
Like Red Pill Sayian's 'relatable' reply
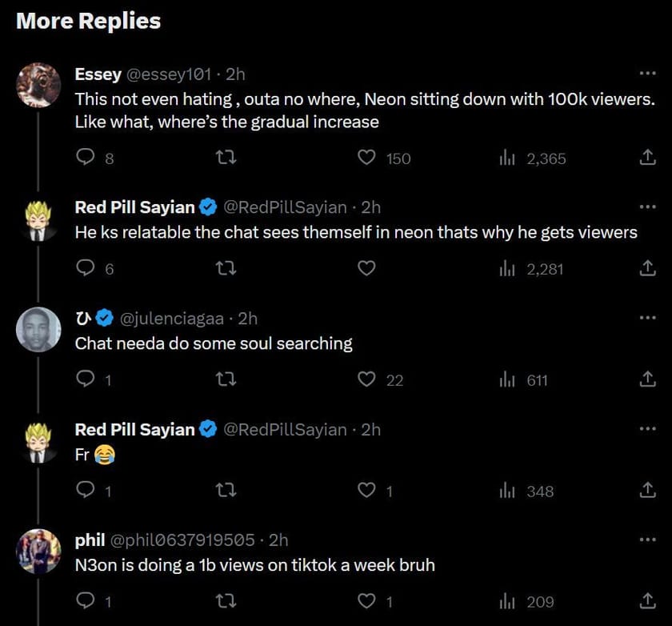[x=367, y=268]
